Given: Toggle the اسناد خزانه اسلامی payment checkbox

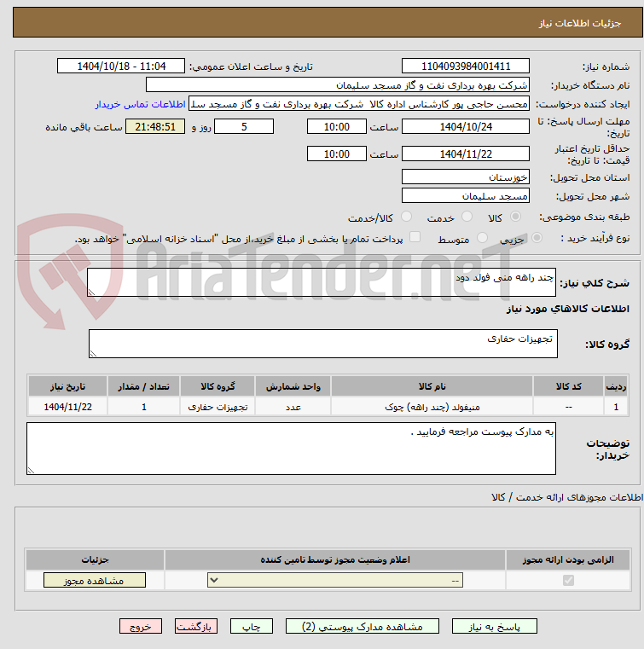Looking at the screenshot, I should (x=415, y=237).
